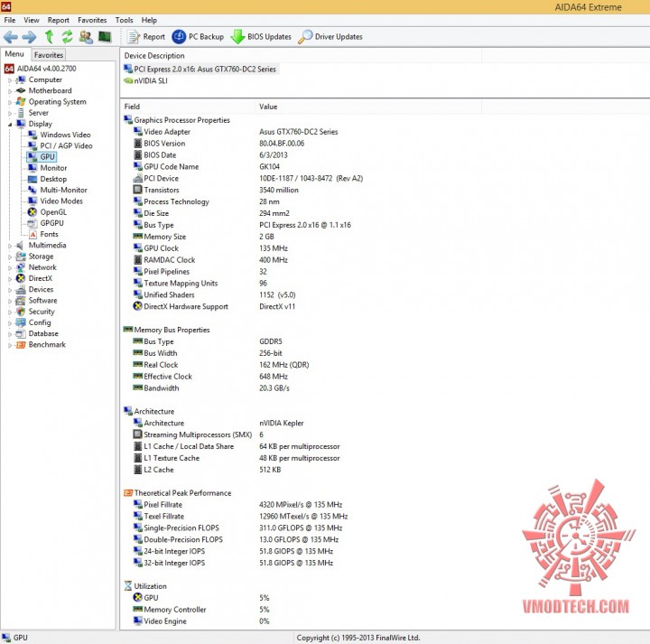650x644 pixels.
Task: Click the Theoretical Peak Performance icon
Action: click(x=128, y=492)
